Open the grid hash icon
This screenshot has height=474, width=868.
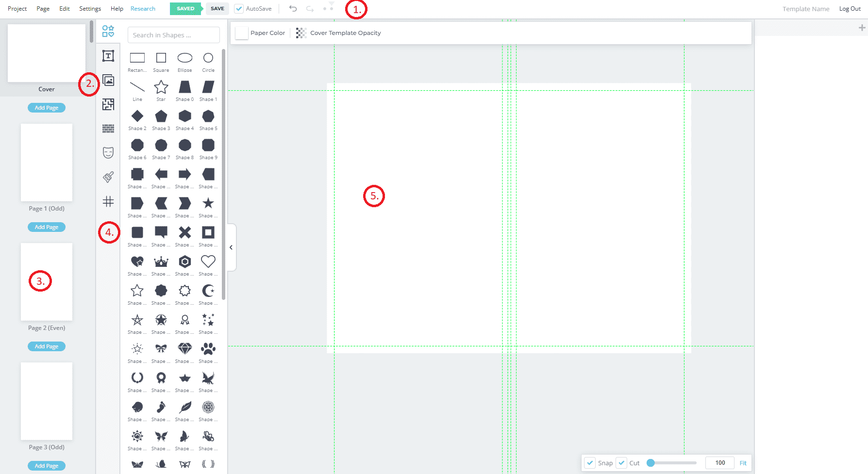click(108, 201)
